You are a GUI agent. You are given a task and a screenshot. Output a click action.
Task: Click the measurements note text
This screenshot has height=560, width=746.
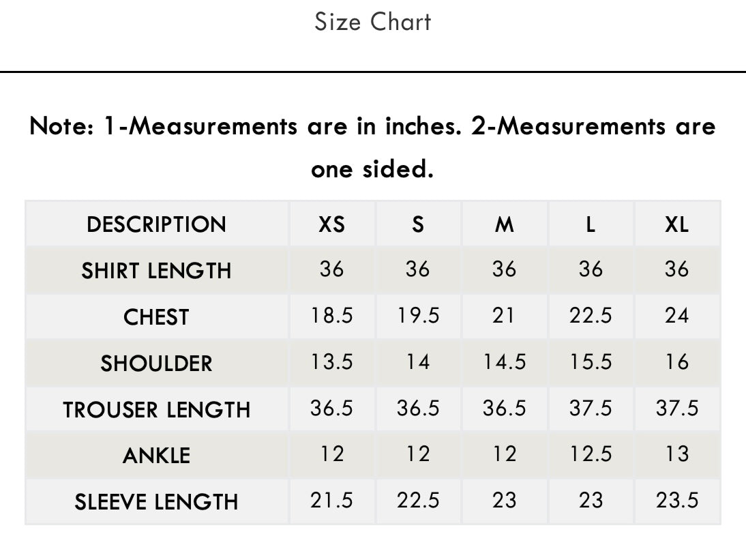(x=372, y=147)
